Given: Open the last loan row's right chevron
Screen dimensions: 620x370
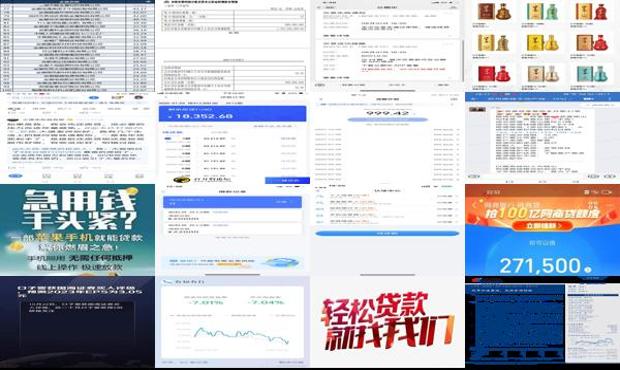Looking at the screenshot, I should [x=457, y=222].
